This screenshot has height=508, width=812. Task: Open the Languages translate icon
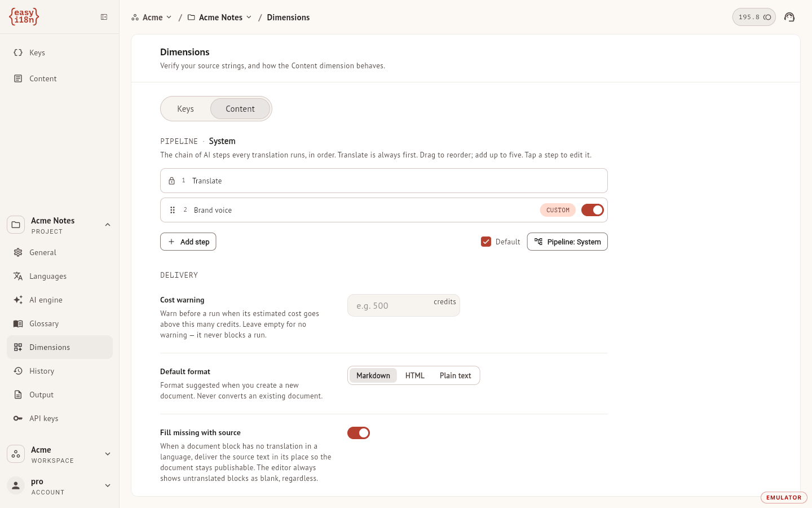[x=18, y=276]
